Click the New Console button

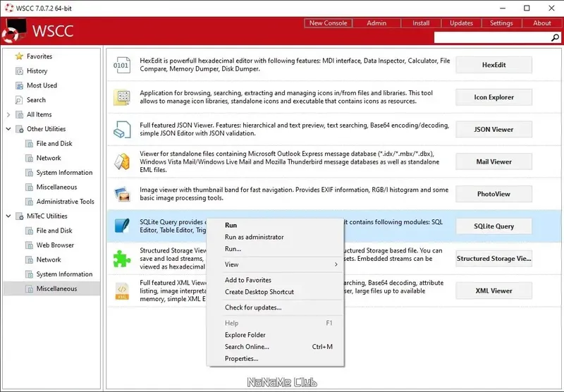pyautogui.click(x=328, y=23)
